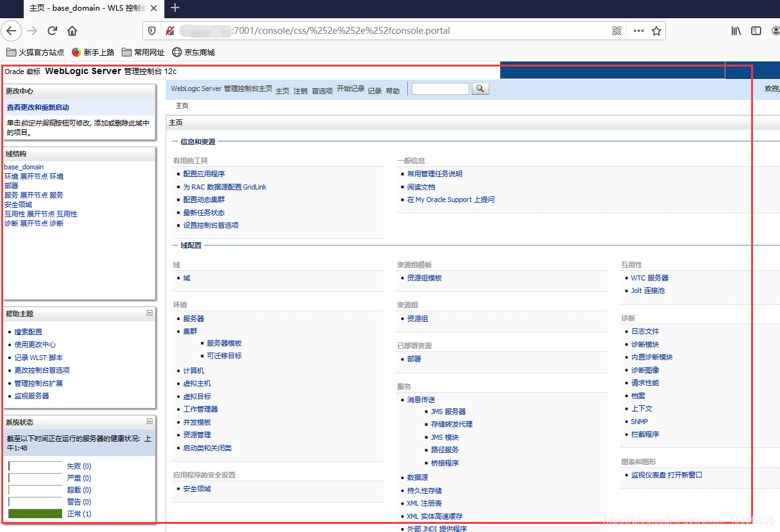
Task: Go back to the previous page
Action: 12,31
